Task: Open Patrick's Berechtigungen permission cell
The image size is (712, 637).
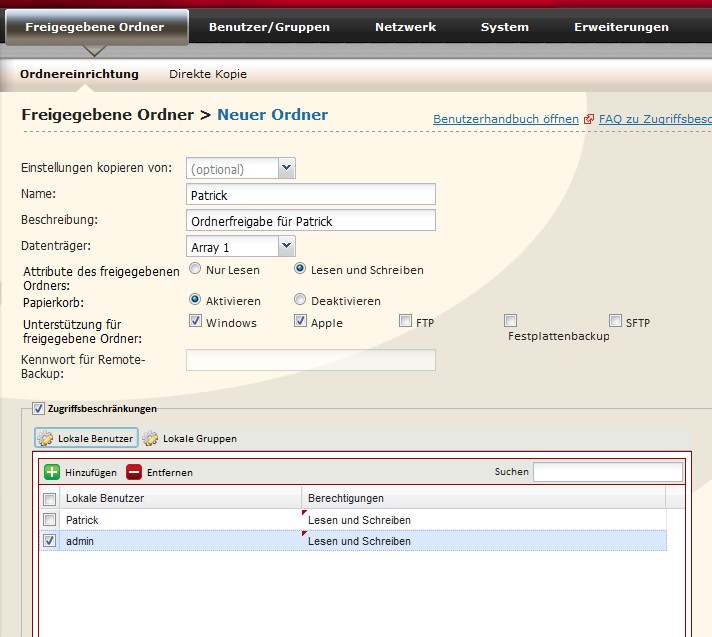Action: point(484,520)
